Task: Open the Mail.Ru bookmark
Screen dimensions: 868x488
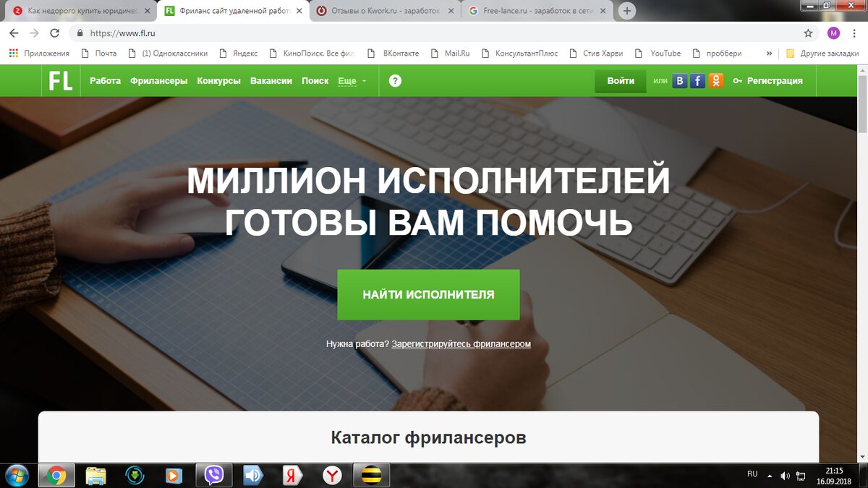Action: coord(450,53)
